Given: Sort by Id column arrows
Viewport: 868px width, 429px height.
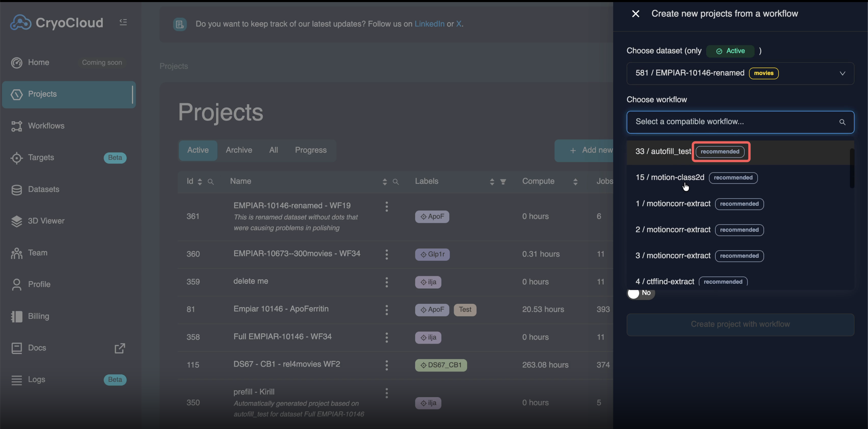Looking at the screenshot, I should 200,182.
